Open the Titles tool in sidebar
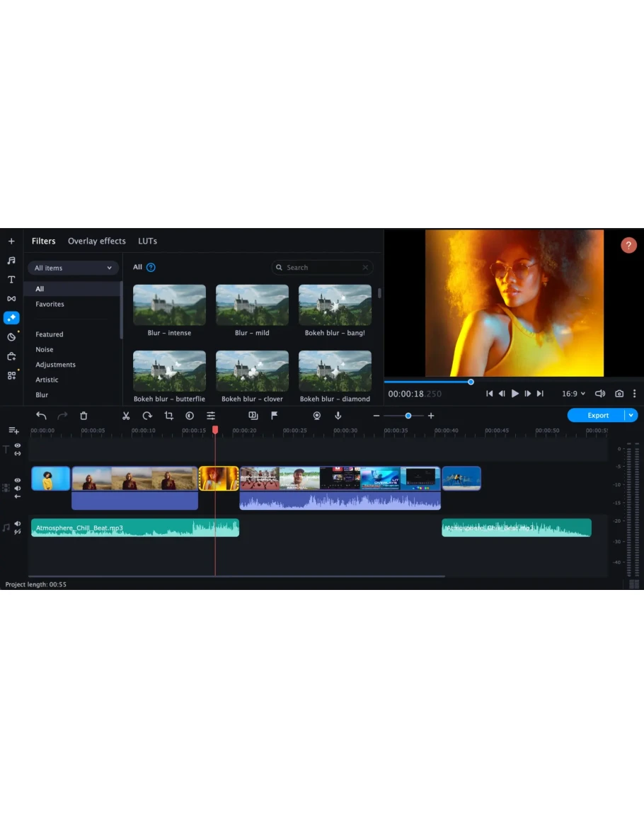Viewport: 644px width, 818px height. point(11,280)
